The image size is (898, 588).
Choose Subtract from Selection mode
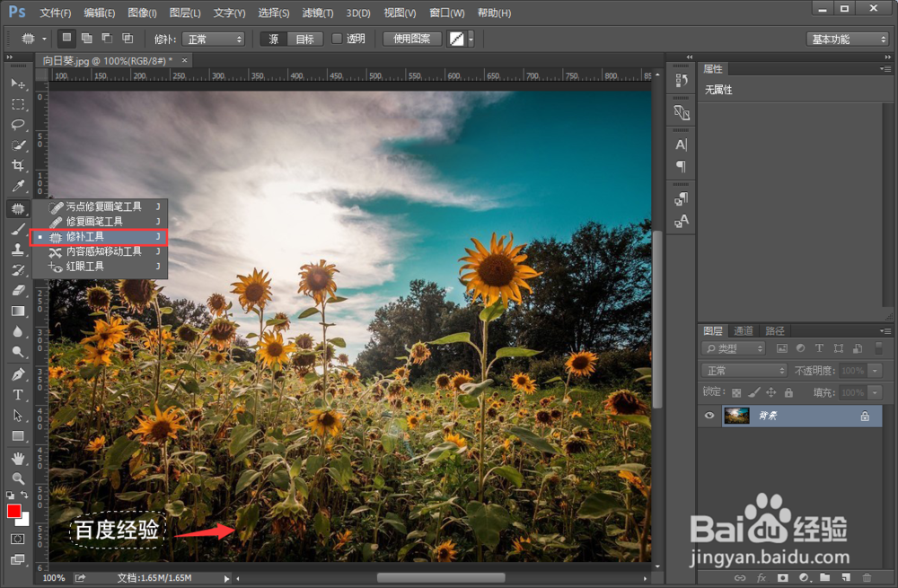107,39
